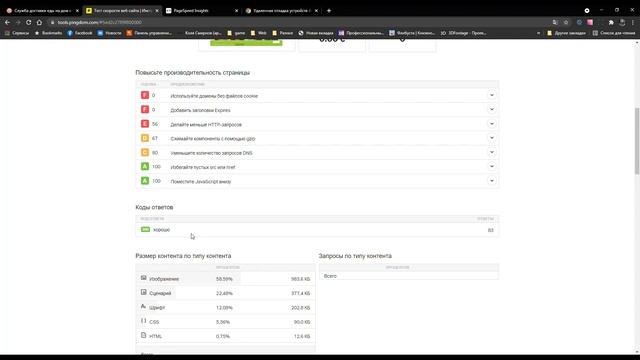Expand the cookie-free domains recommendation
The height and width of the screenshot is (360, 640).
[492, 96]
